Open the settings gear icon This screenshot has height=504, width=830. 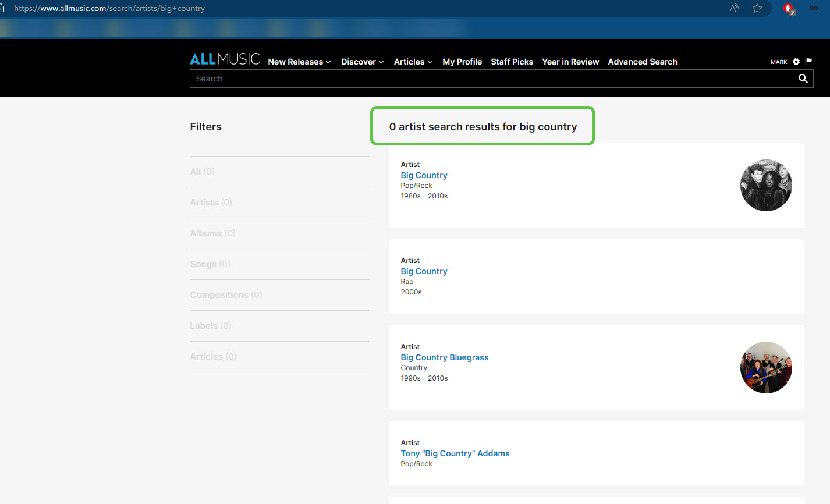point(796,62)
